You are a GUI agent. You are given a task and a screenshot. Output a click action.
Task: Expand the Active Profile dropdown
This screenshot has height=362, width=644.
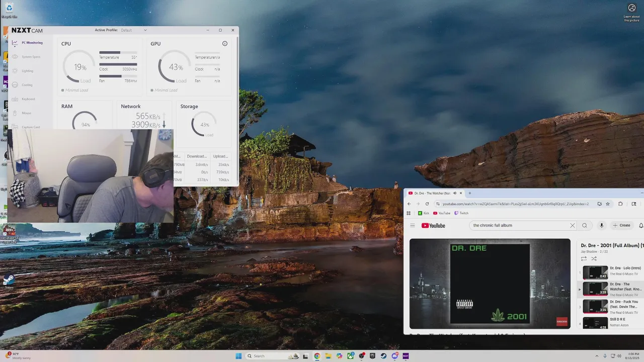coord(134,30)
